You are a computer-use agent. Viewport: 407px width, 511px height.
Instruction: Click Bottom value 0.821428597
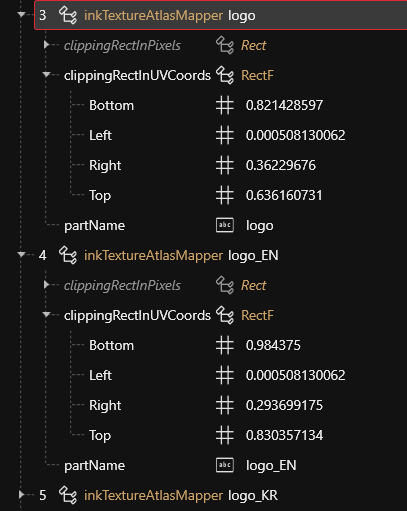coord(284,105)
